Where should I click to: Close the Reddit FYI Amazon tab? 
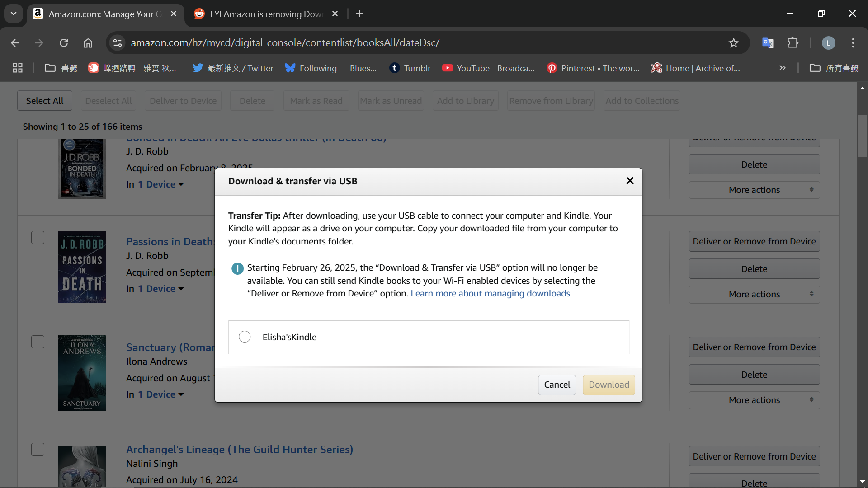pos(335,14)
